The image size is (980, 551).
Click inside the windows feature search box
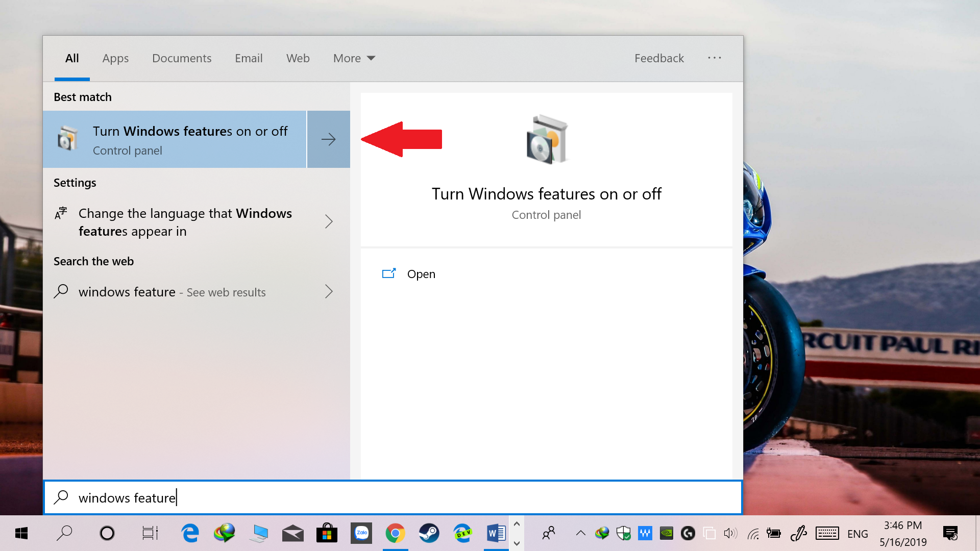[393, 497]
